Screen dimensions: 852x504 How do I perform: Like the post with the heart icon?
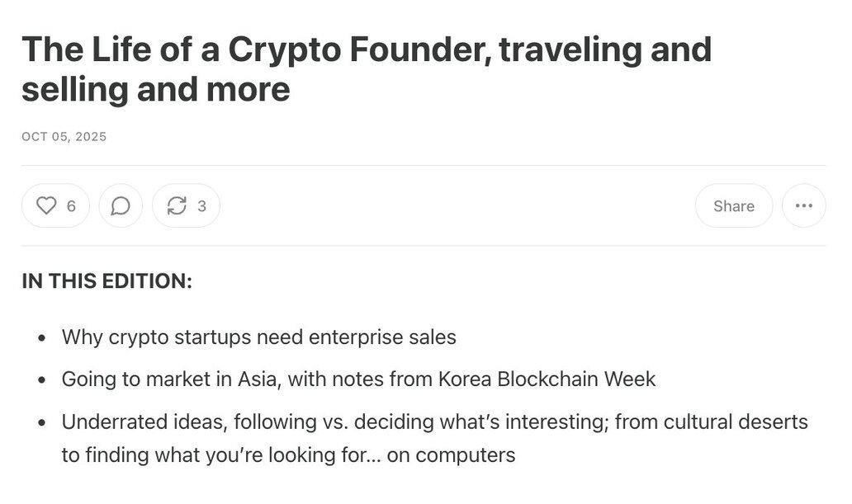46,206
